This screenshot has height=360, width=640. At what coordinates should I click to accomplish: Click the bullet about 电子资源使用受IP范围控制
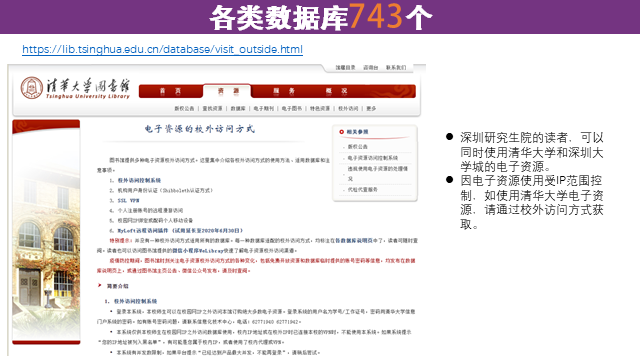click(x=532, y=202)
